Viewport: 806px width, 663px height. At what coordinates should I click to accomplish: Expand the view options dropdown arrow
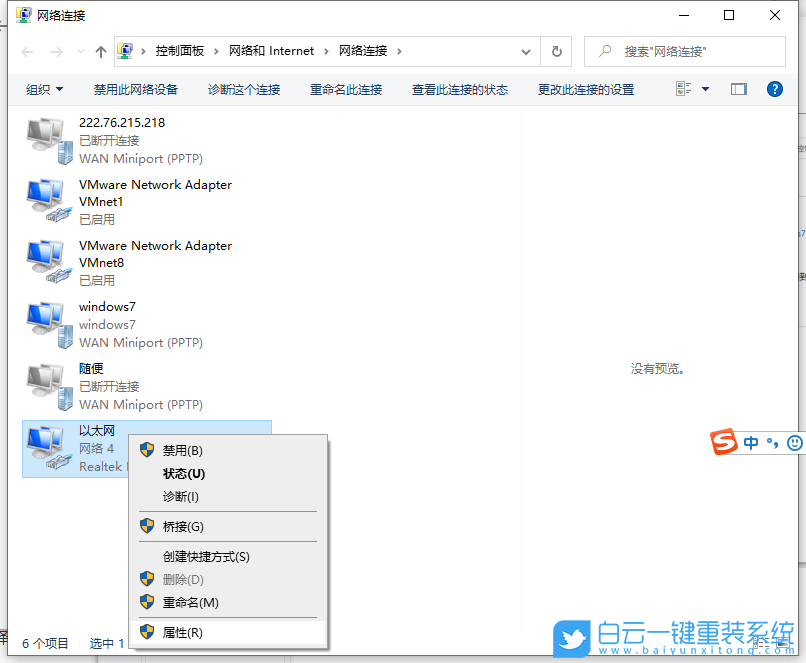pyautogui.click(x=703, y=89)
